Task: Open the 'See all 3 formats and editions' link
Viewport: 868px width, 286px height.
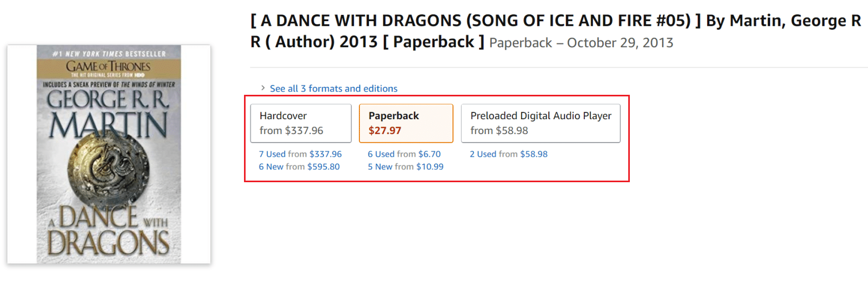Action: [333, 88]
